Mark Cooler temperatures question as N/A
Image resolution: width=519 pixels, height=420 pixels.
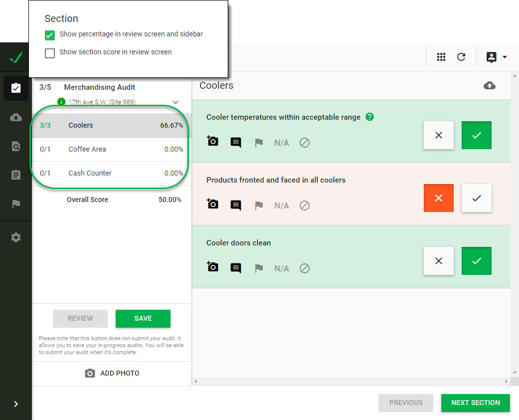[282, 143]
